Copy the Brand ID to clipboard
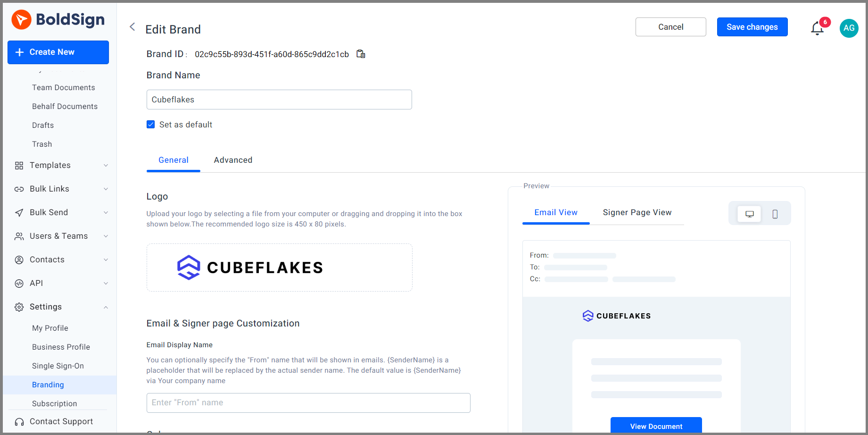The height and width of the screenshot is (435, 868). point(361,54)
